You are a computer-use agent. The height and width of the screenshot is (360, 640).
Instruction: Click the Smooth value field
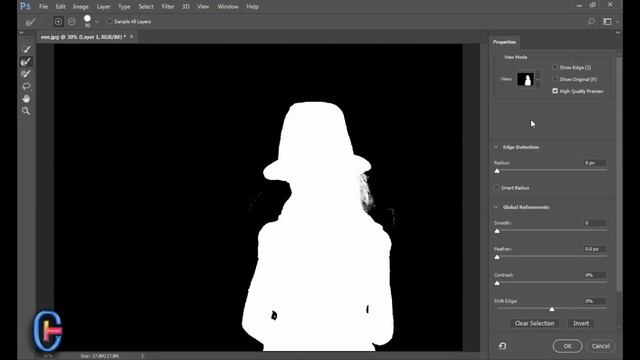click(595, 223)
